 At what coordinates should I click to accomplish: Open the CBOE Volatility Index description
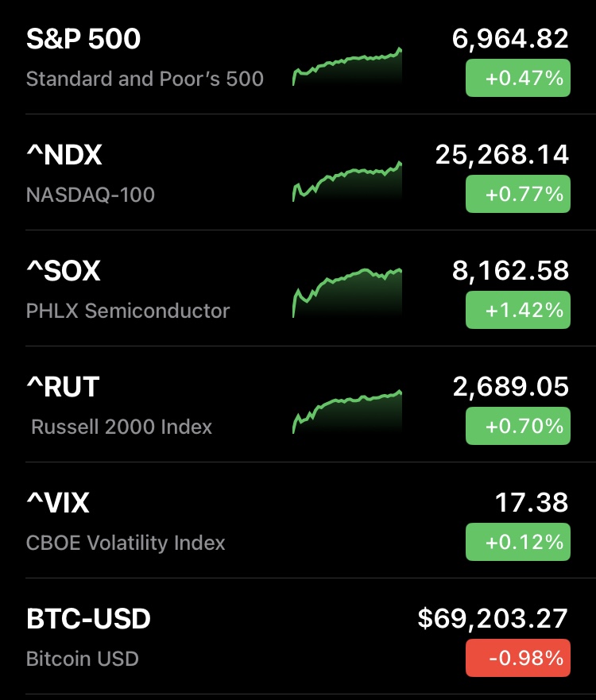point(126,543)
